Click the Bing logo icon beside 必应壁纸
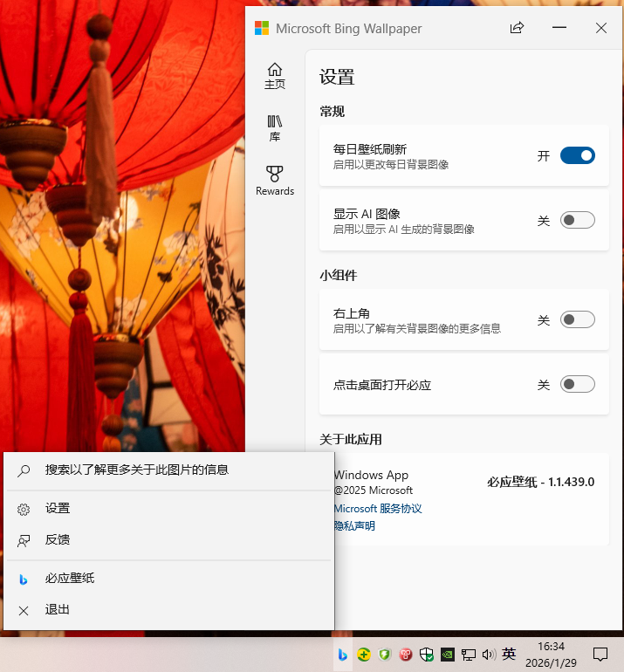 click(24, 579)
